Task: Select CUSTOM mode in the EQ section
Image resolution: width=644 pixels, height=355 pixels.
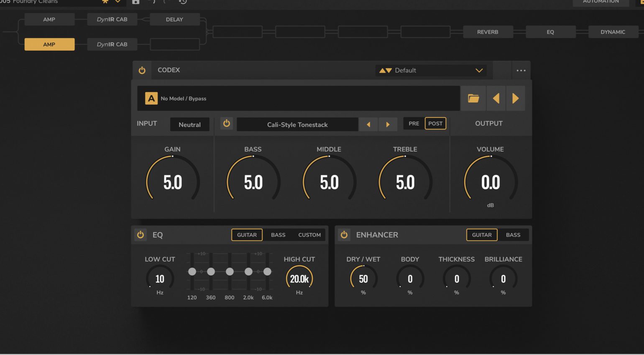Action: 309,235
